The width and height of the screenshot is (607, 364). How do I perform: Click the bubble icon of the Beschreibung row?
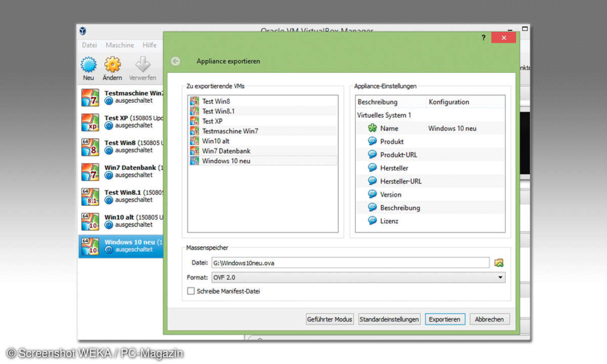[372, 207]
